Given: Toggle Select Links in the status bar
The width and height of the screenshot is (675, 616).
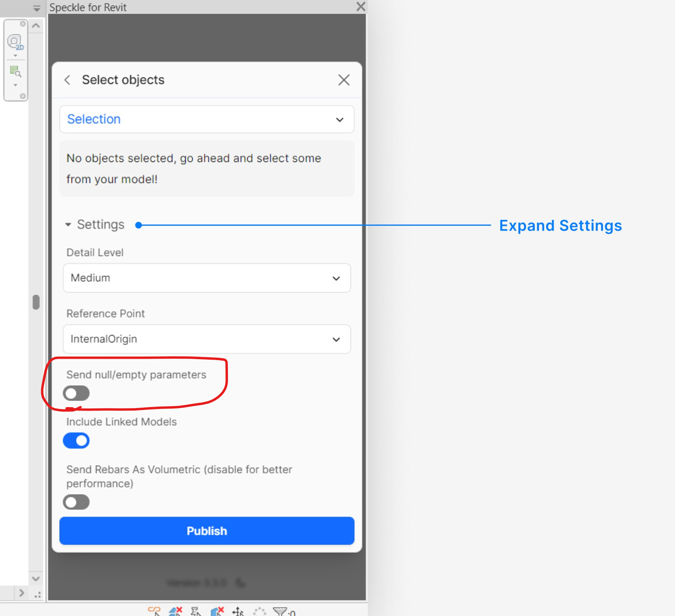Looking at the screenshot, I should pos(154,611).
